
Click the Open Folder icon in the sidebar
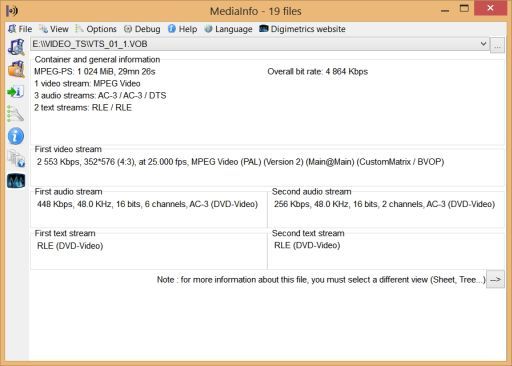tap(16, 69)
